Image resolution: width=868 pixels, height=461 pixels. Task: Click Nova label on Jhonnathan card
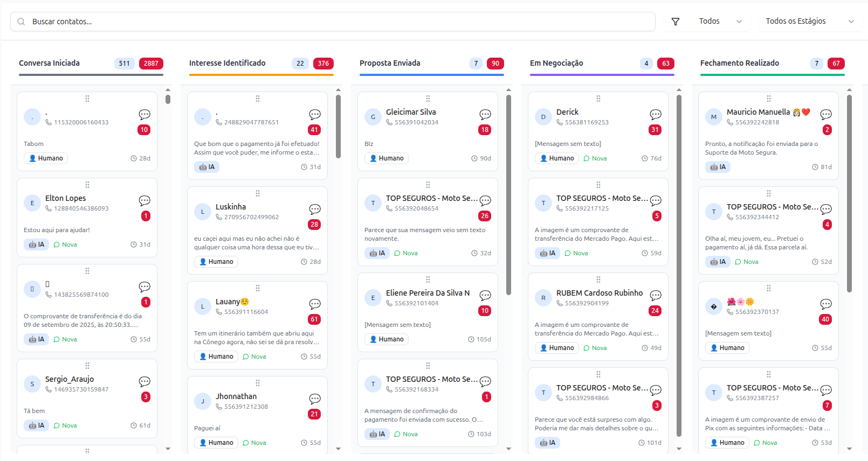[254, 443]
